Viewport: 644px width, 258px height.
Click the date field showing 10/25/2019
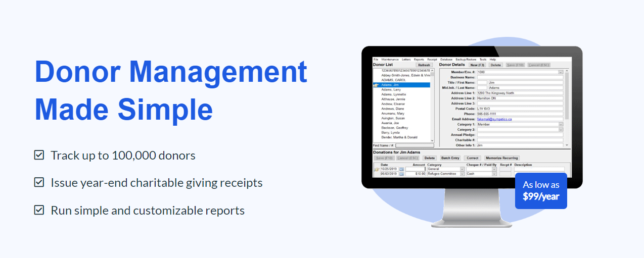pos(389,169)
